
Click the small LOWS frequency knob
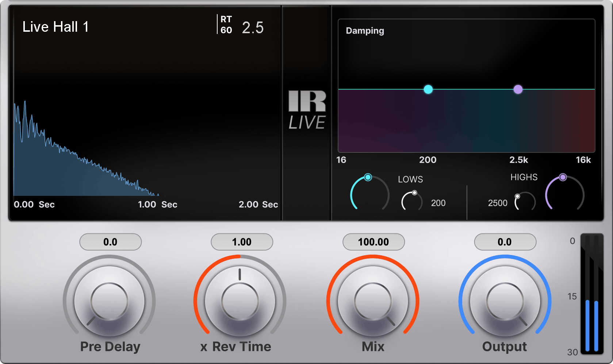(x=412, y=202)
